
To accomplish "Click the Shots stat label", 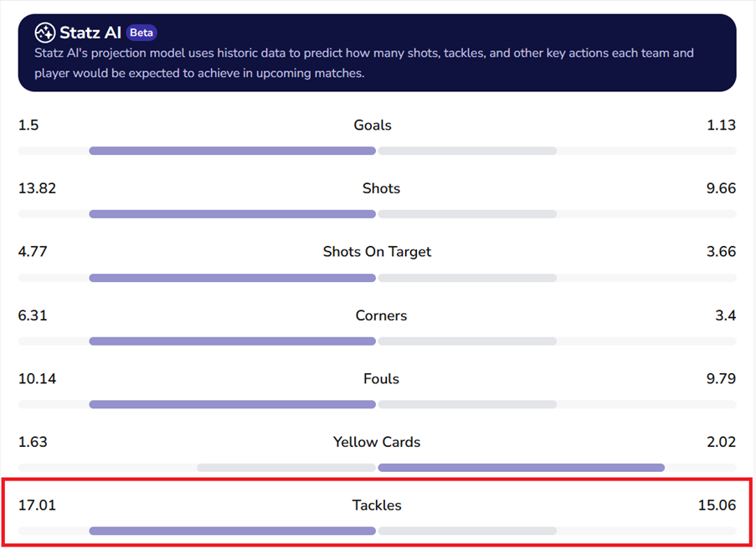I will click(x=381, y=188).
